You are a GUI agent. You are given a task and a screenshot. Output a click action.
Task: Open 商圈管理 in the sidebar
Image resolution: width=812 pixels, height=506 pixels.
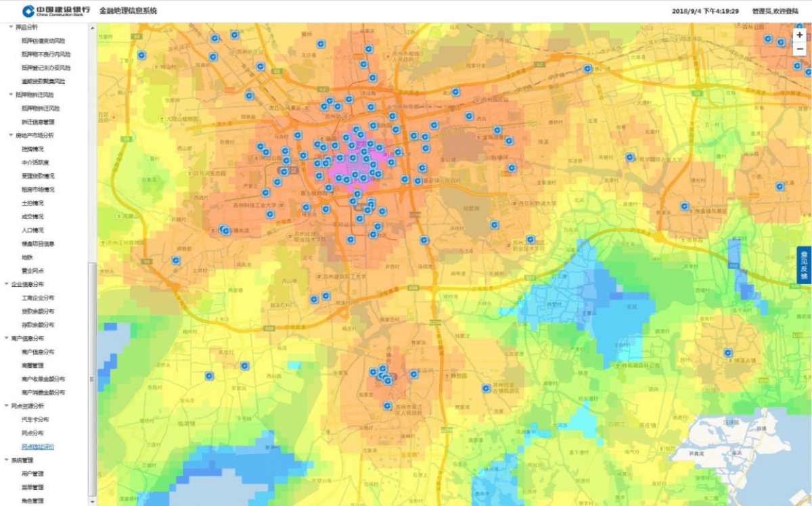tap(32, 365)
